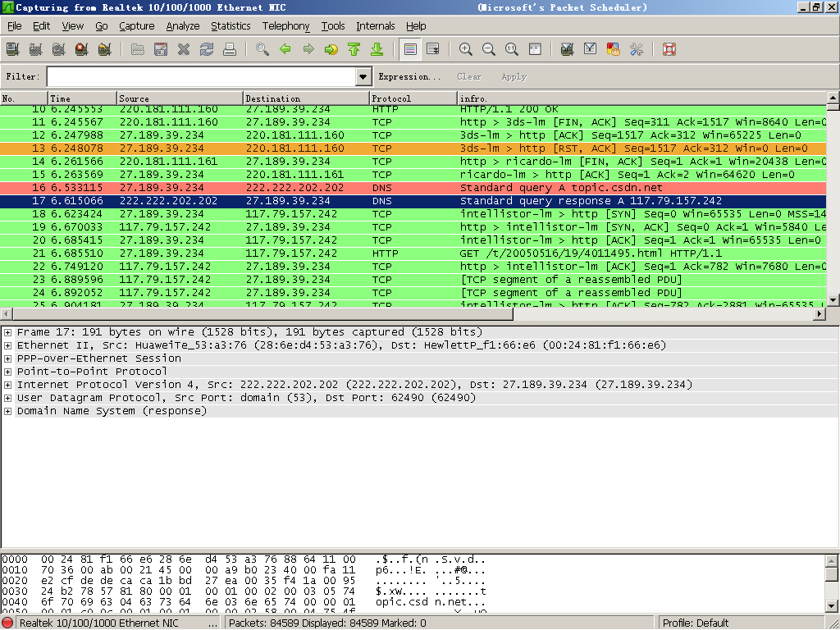Image resolution: width=840 pixels, height=630 pixels.
Task: Click the red expert info status indicator
Action: pyautogui.click(x=7, y=623)
